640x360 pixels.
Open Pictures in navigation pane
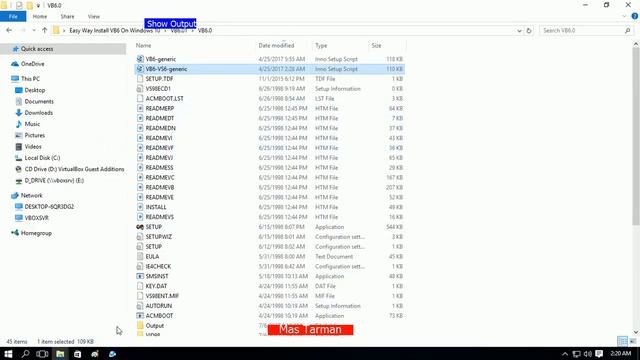coord(35,136)
